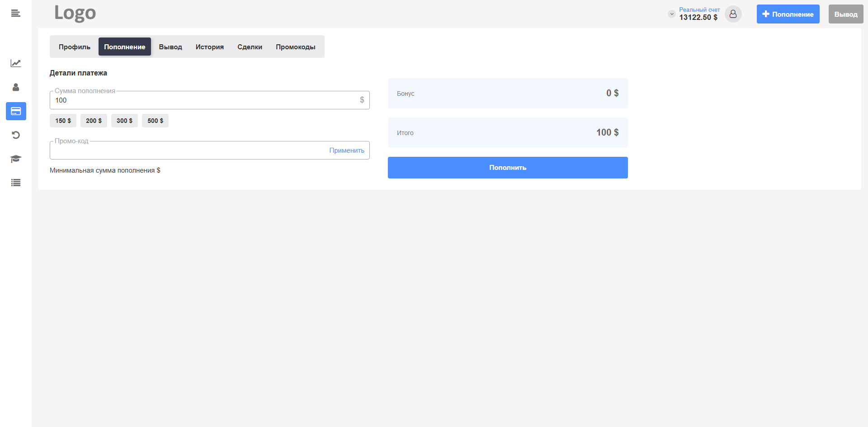Open the list sidebar icon

pyautogui.click(x=16, y=183)
